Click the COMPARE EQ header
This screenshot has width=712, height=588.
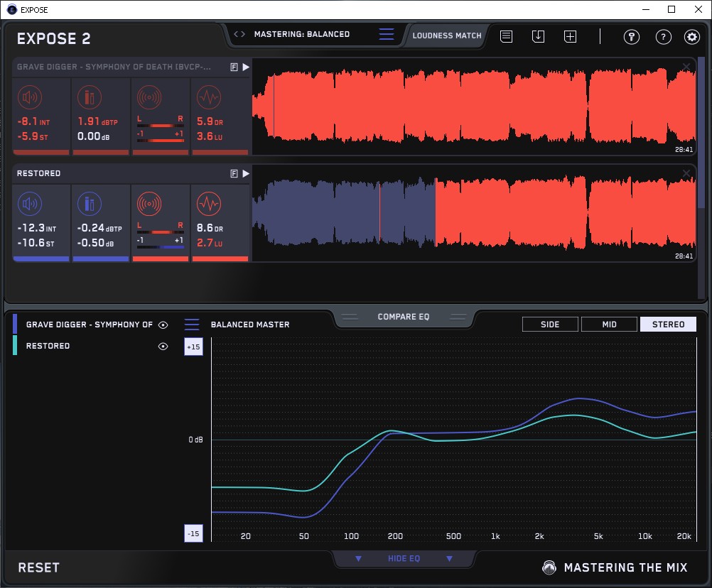404,317
